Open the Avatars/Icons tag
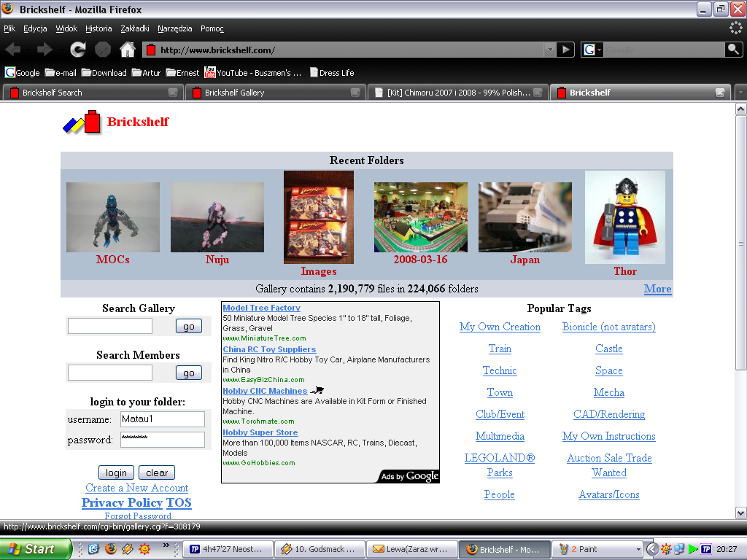The height and width of the screenshot is (560, 747). 609,495
